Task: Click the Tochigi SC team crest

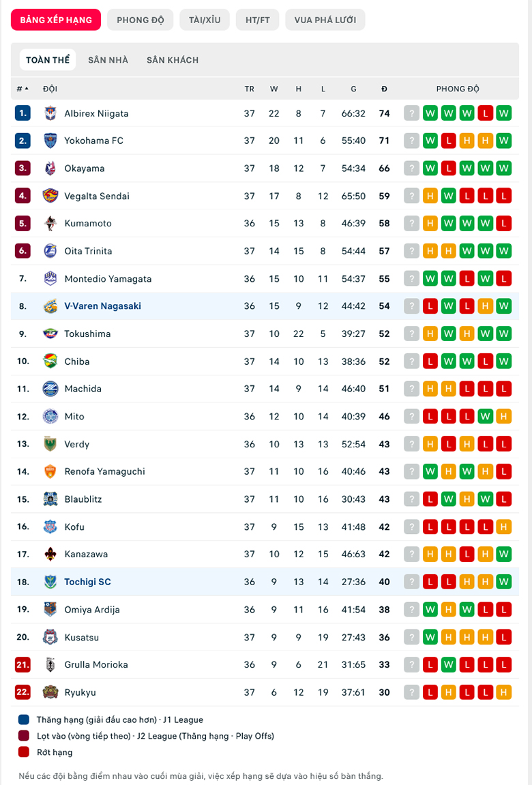Action: 50,582
